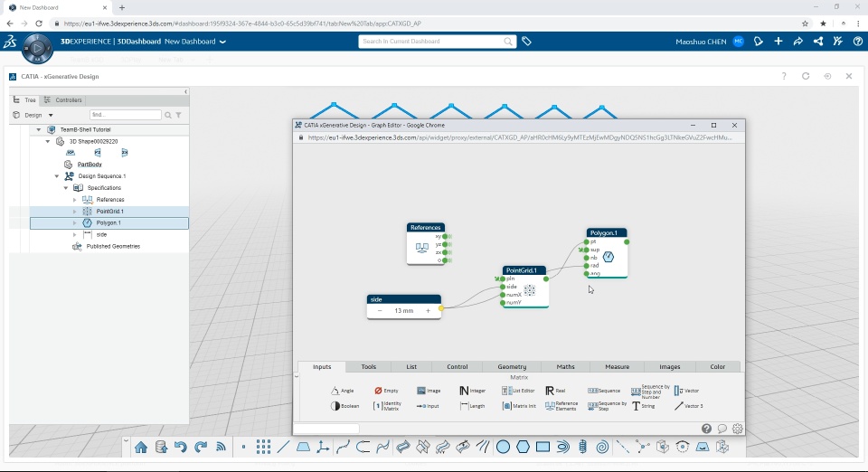The width and height of the screenshot is (868, 472).
Task: Click the undo arrow in toolbar
Action: (x=181, y=447)
